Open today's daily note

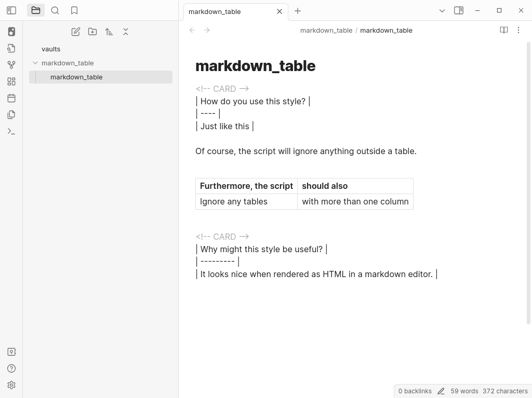11,98
